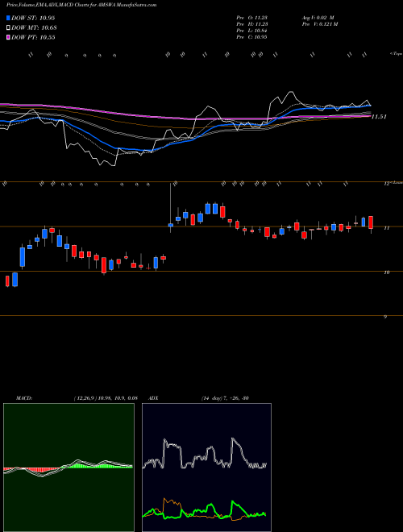403x532 pixels.
Task: Click the 'Pre C: 10.93' value
Action: tap(251, 37)
